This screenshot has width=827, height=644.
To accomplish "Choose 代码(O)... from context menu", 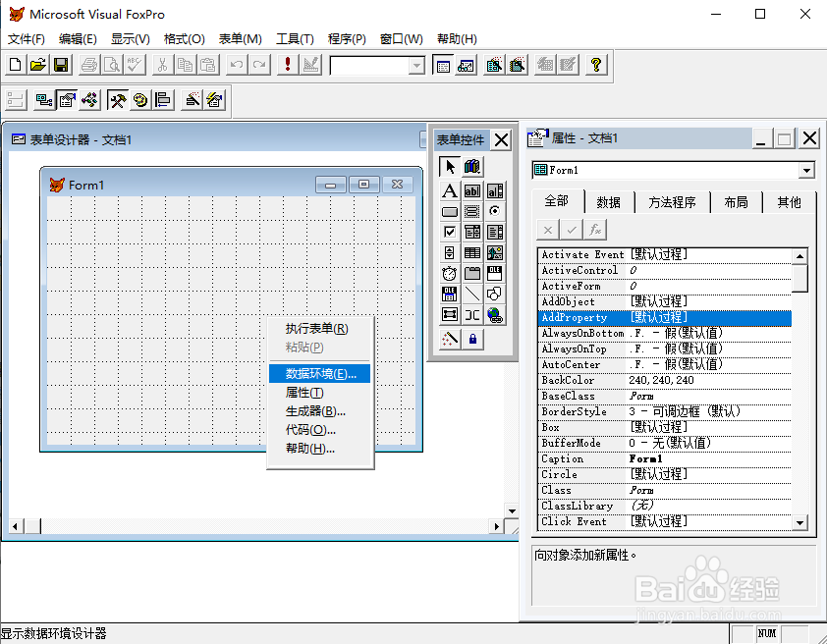I will point(319,430).
